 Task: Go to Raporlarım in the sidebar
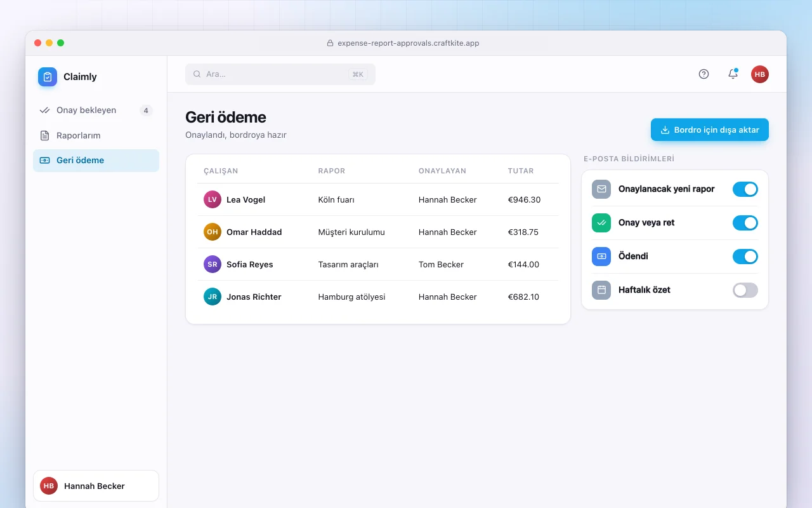[x=96, y=135]
